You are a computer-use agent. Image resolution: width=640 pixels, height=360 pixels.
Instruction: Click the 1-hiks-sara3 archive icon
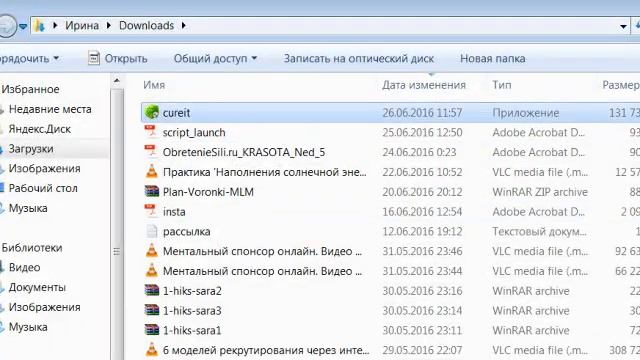(x=151, y=310)
